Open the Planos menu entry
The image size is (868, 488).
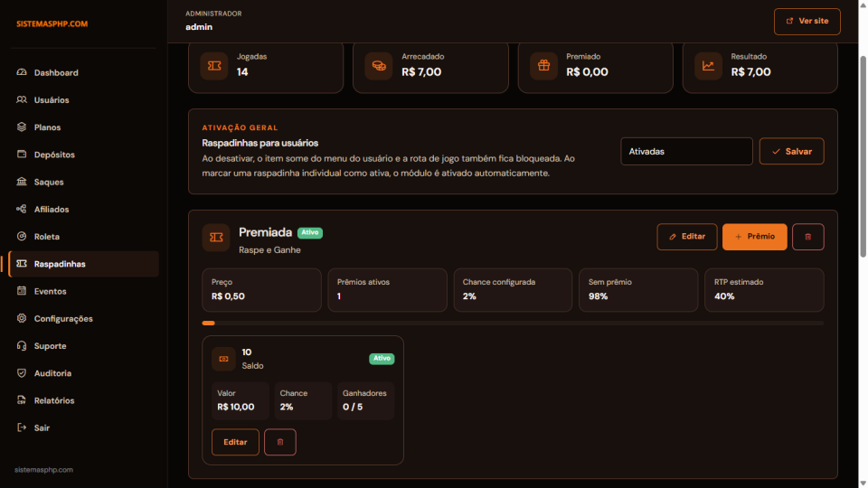pos(83,127)
